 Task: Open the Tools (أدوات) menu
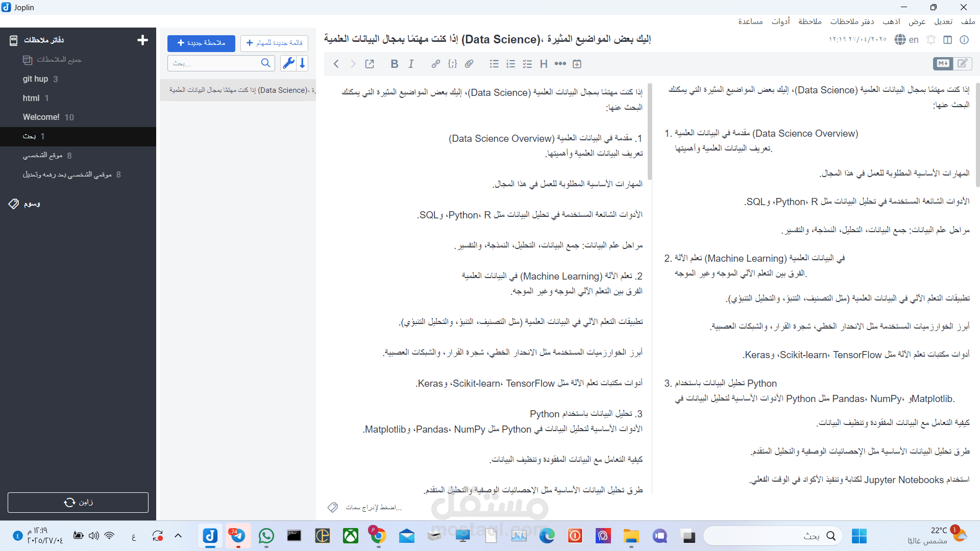point(781,21)
